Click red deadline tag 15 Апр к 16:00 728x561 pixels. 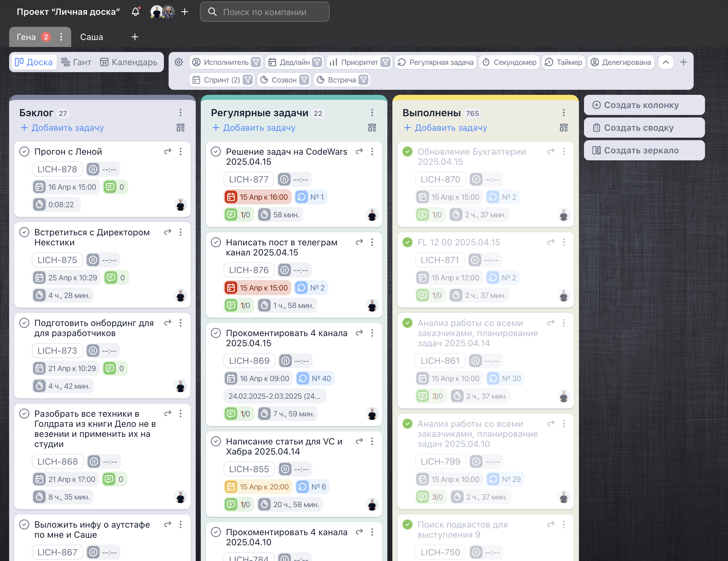(x=258, y=197)
